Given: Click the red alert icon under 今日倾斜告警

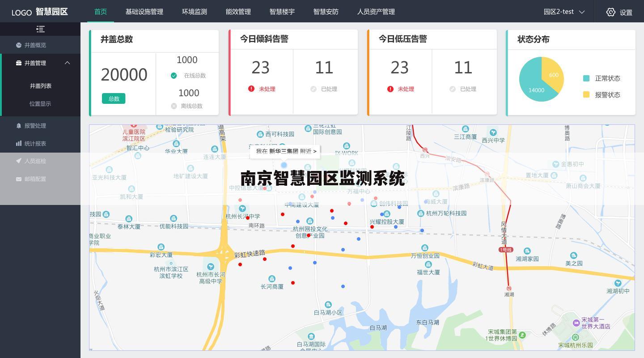Looking at the screenshot, I should pos(251,89).
